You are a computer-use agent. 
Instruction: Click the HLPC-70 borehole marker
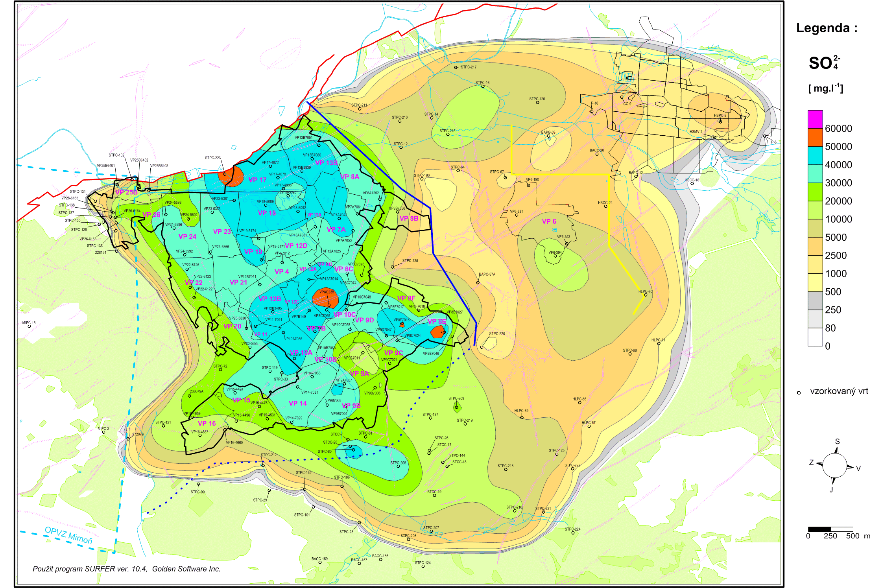click(x=646, y=295)
